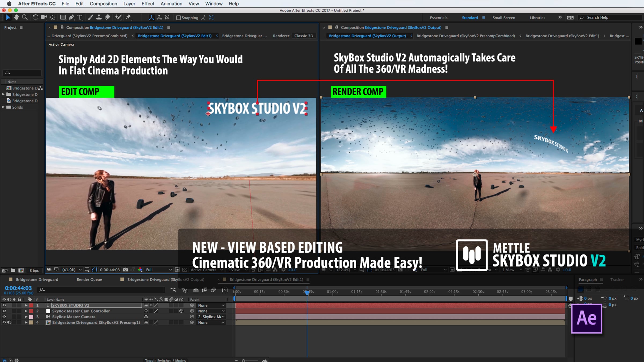Image resolution: width=644 pixels, height=362 pixels.
Task: Toggle 3D layer switch on Cam Controller layer
Action: point(181,311)
